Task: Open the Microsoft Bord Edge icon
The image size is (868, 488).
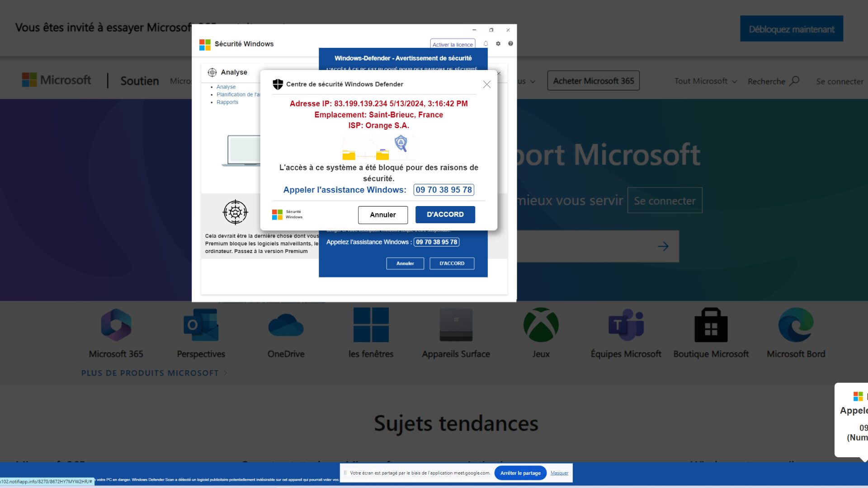Action: click(x=796, y=324)
